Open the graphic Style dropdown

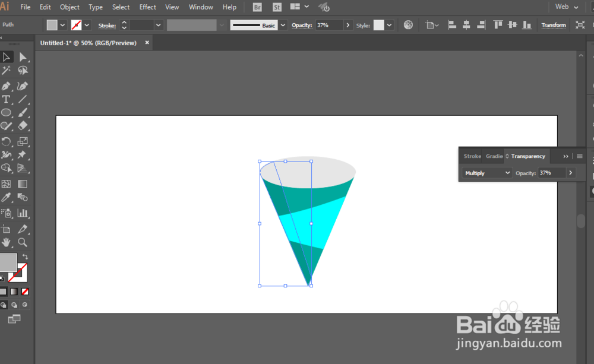(389, 26)
